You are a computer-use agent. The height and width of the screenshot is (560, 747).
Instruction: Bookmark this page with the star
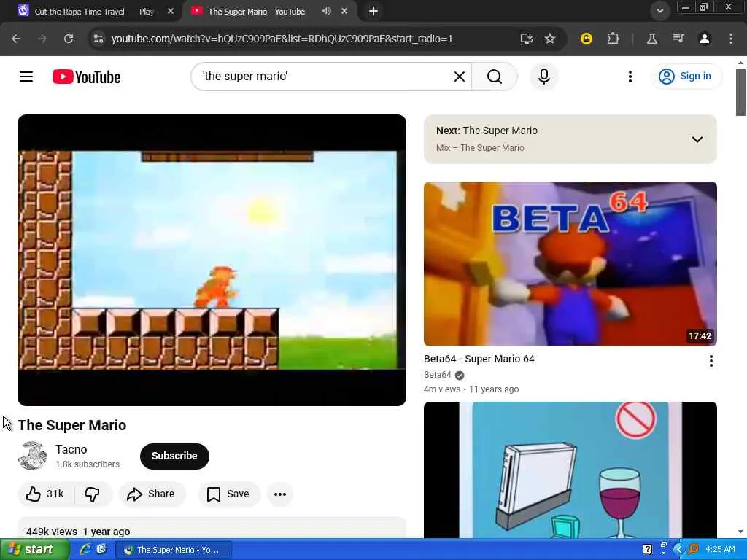[x=550, y=39]
